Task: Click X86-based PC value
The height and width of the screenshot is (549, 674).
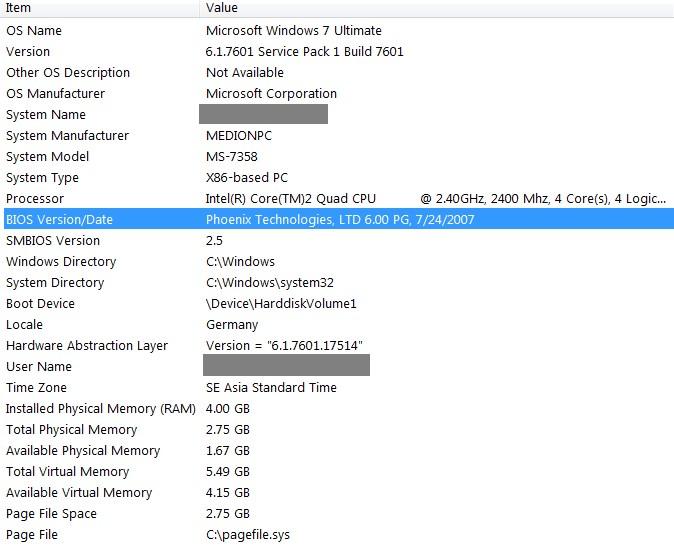Action: point(247,178)
